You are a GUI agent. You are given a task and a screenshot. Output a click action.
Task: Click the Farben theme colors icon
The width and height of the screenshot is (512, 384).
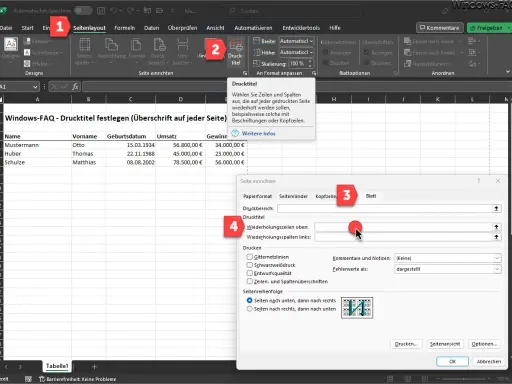pyautogui.click(x=27, y=41)
